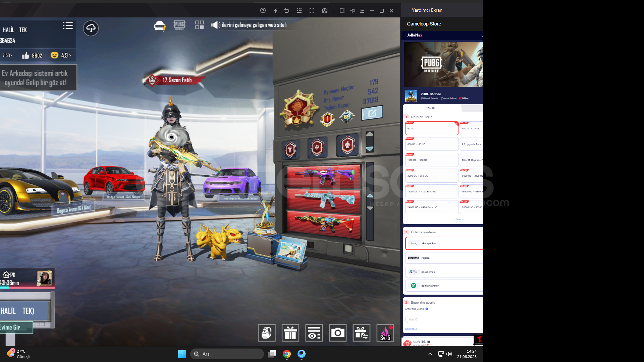This screenshot has height=362, width=644.
Task: Select the 3000 UC + 850 UC product
Action: [x=432, y=176]
